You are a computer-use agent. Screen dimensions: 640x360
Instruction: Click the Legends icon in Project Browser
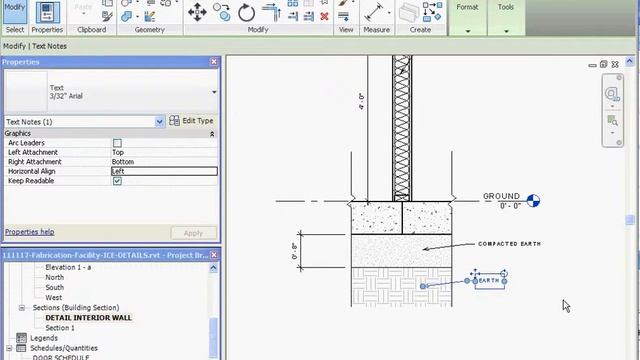click(x=21, y=338)
